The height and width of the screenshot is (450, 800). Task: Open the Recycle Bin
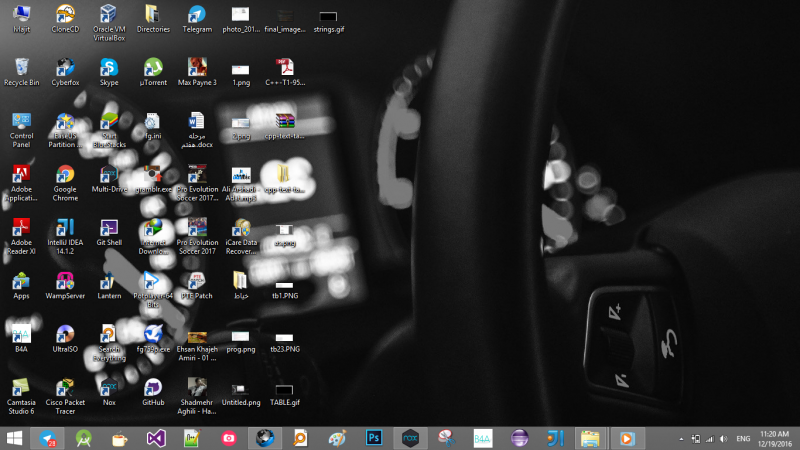click(x=21, y=72)
